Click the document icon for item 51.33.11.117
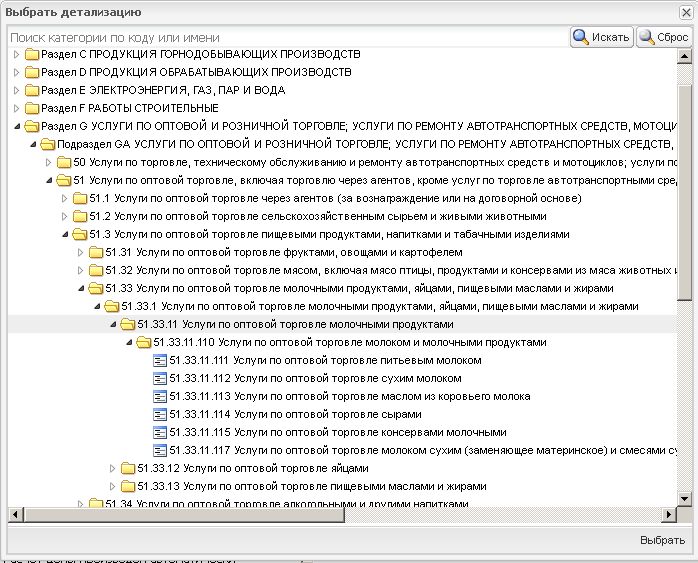 coord(160,450)
